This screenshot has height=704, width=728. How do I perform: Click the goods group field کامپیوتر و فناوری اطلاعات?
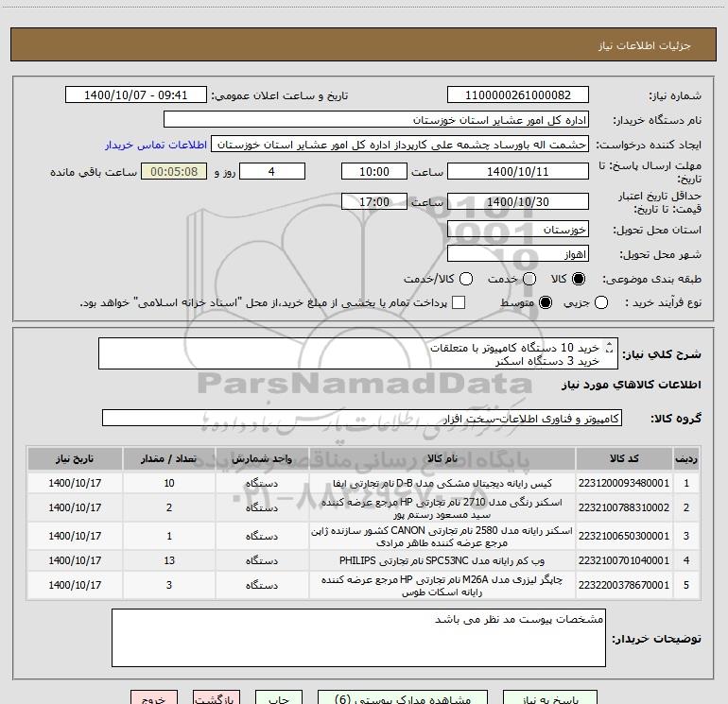pyautogui.click(x=362, y=418)
